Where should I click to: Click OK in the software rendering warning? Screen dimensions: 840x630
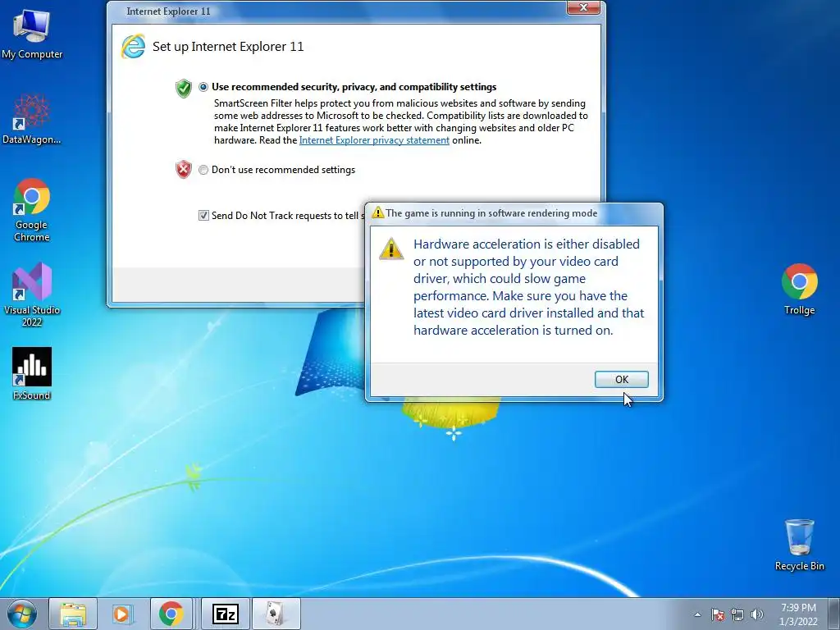[x=622, y=379]
